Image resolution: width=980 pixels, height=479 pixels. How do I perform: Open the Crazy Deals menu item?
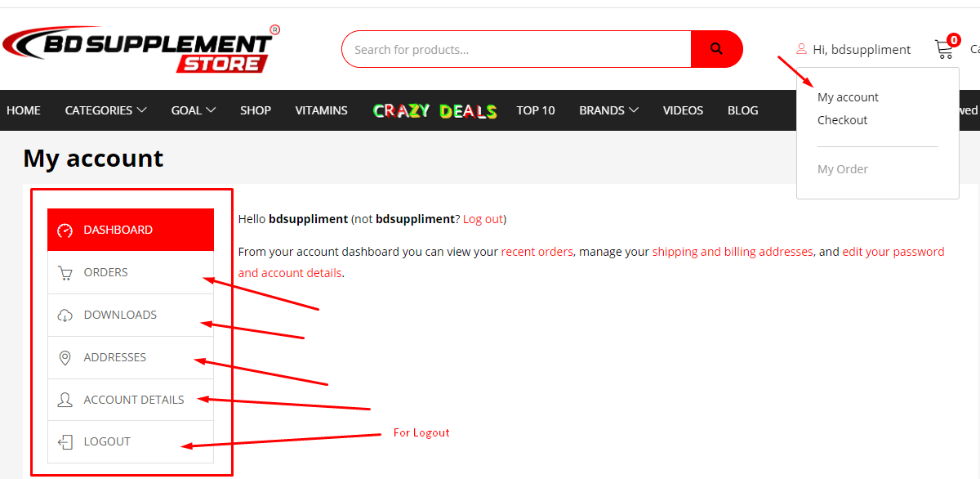434,110
